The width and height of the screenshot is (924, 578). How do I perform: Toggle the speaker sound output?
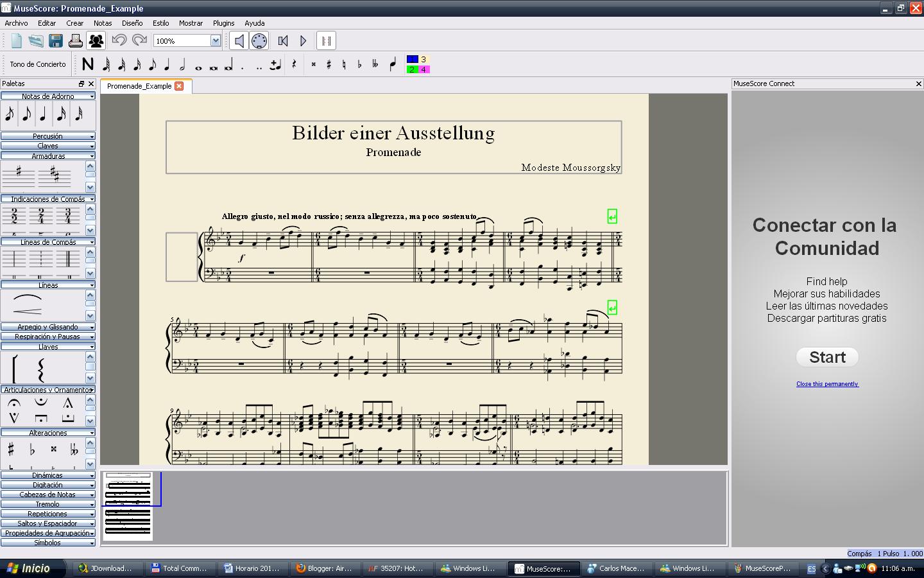(238, 40)
